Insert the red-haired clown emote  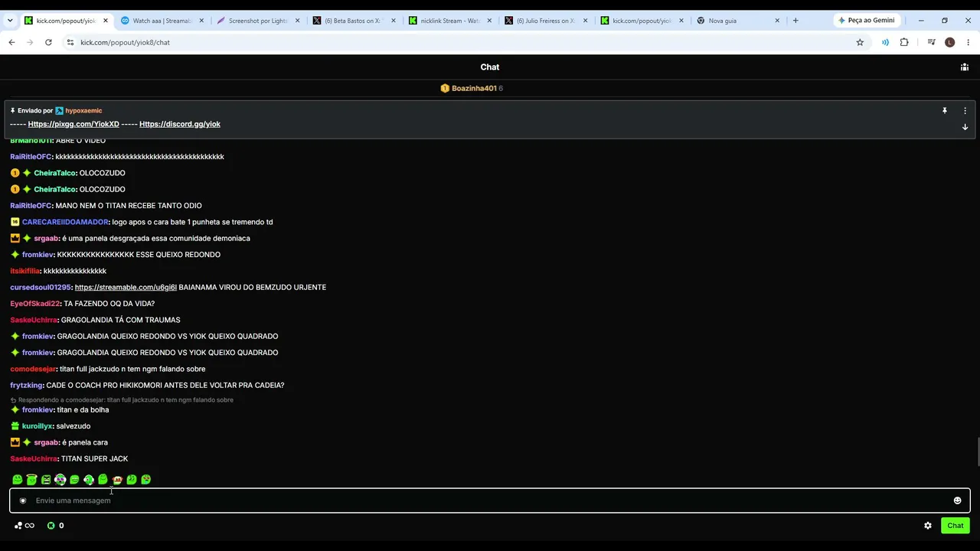[x=117, y=480]
